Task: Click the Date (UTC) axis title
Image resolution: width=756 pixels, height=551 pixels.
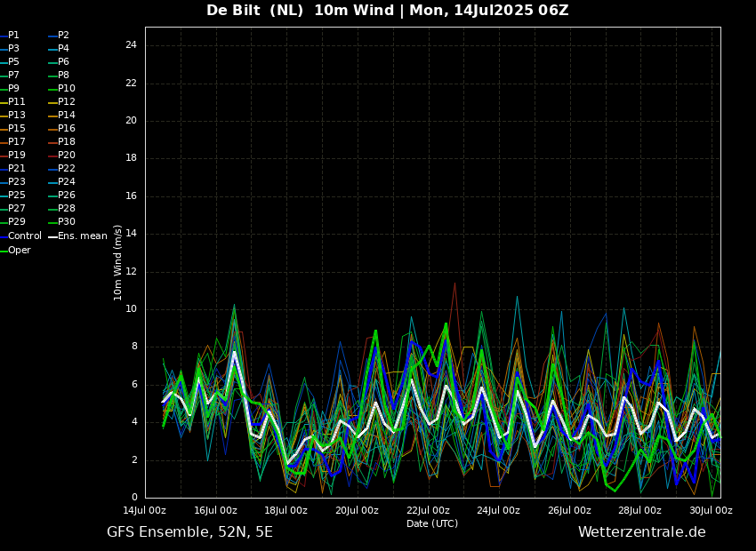Action: [x=432, y=524]
